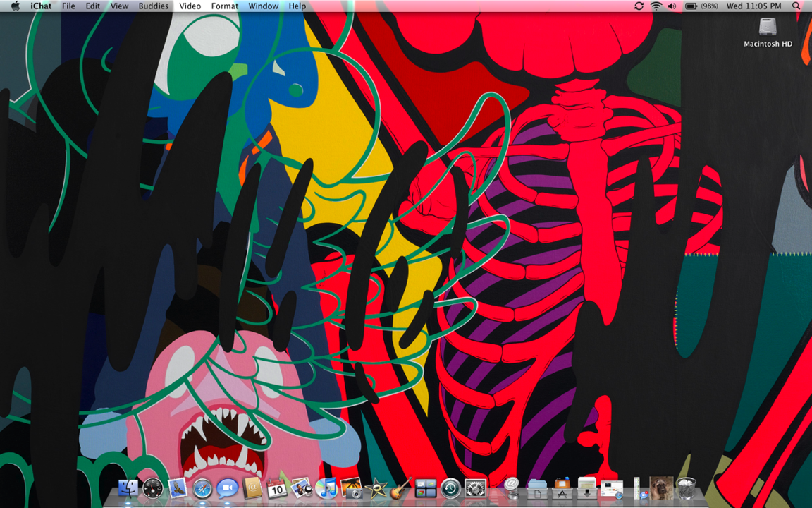The height and width of the screenshot is (508, 812).
Task: Restore the minimized dog photo window
Action: coord(661,488)
